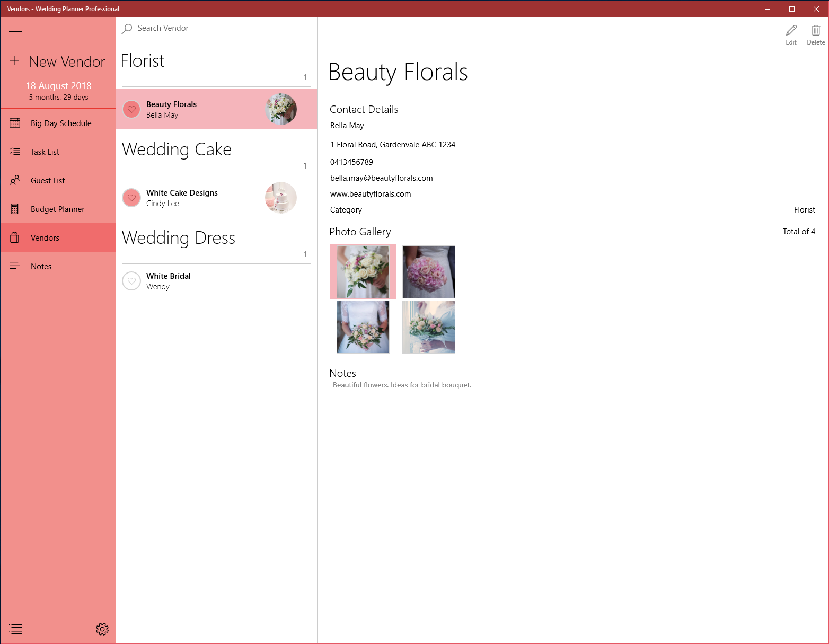This screenshot has height=644, width=829.
Task: Toggle favorite heart for Beauty Florals
Action: click(131, 109)
